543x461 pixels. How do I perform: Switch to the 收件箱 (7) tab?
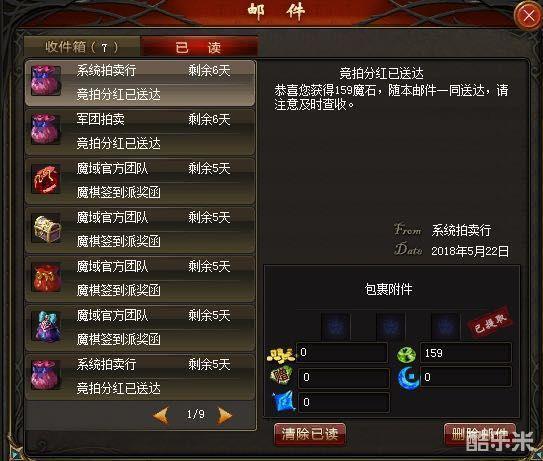click(x=82, y=47)
